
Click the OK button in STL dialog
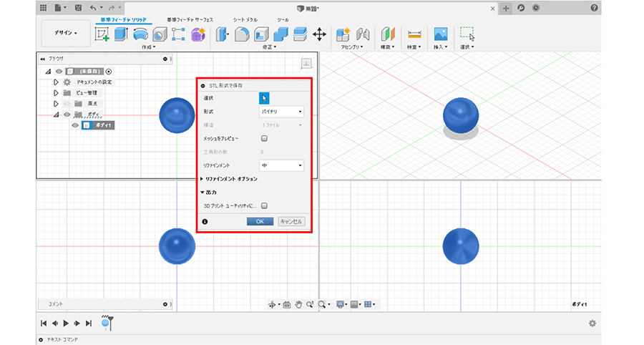(260, 221)
